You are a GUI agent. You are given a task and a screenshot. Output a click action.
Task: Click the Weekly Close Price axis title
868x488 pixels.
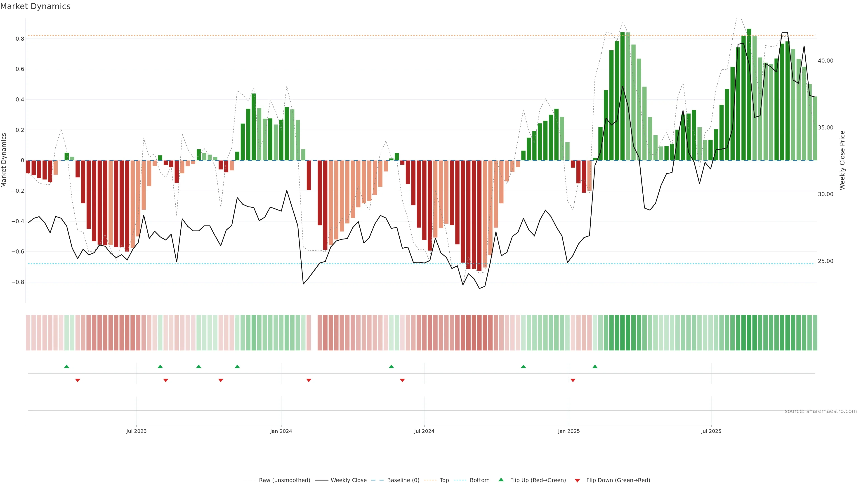tap(842, 160)
